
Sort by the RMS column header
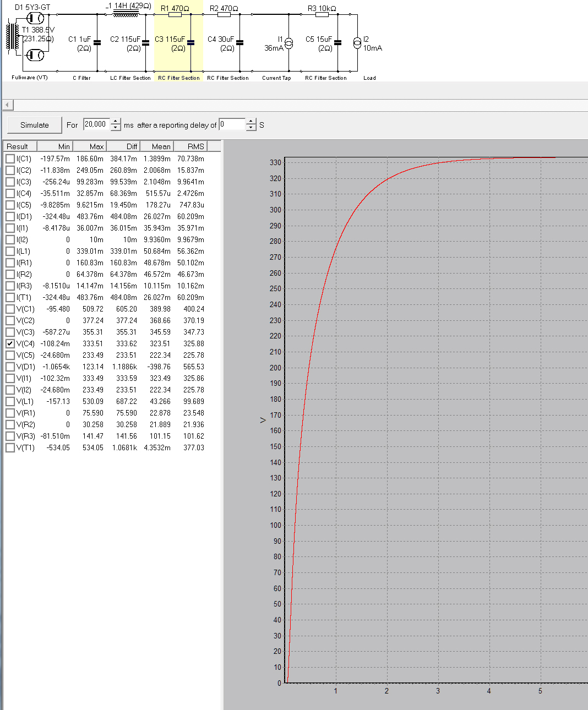click(190, 146)
